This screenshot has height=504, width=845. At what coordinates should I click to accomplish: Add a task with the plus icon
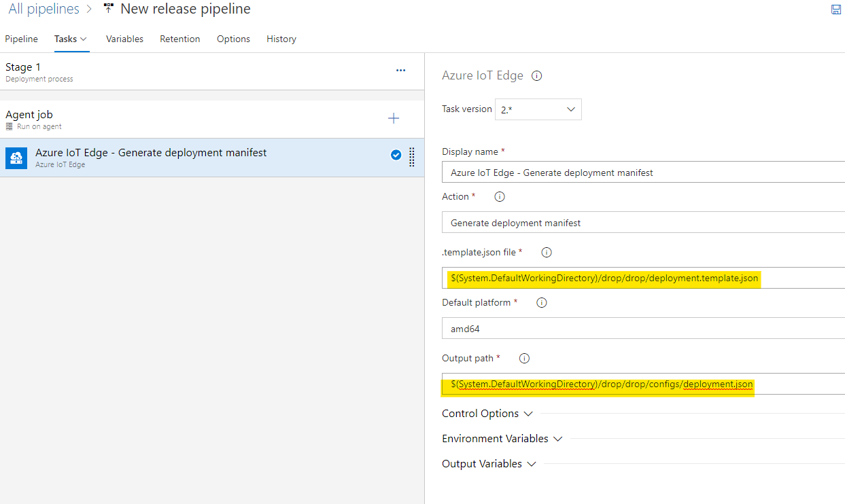click(x=393, y=119)
